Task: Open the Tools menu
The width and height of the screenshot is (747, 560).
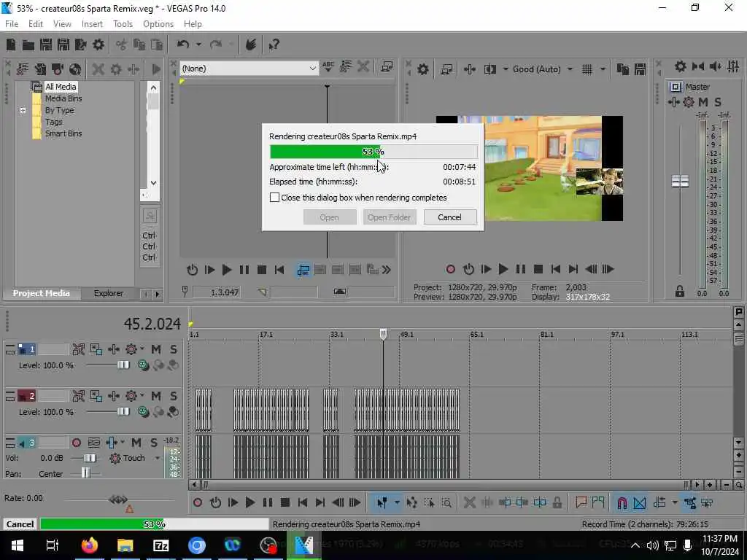Action: point(123,24)
